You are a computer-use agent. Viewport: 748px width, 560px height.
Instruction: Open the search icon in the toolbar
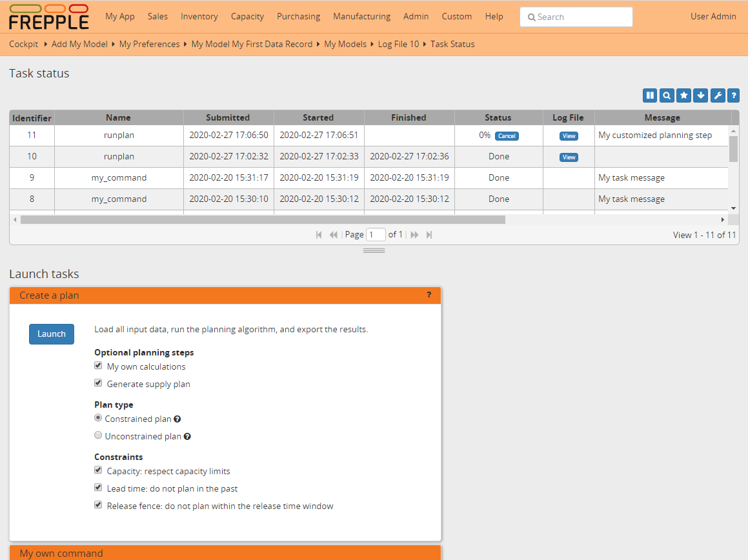(667, 95)
